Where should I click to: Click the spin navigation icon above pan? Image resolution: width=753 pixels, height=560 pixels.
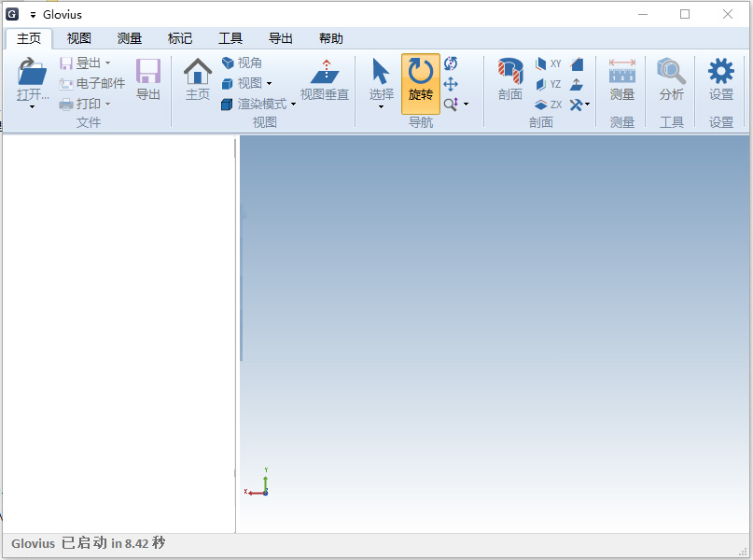coord(451,63)
